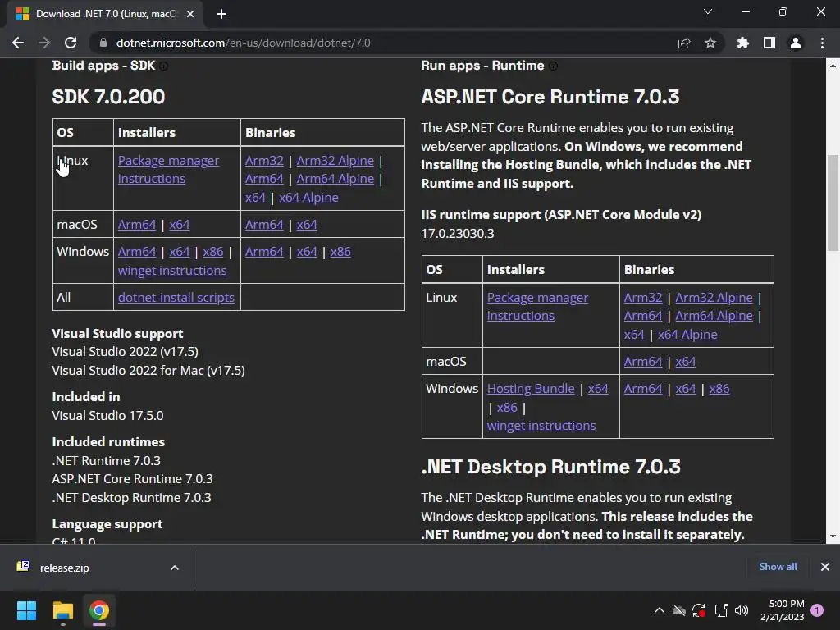Image resolution: width=840 pixels, height=630 pixels.
Task: Show hidden system tray icons
Action: pos(660,610)
